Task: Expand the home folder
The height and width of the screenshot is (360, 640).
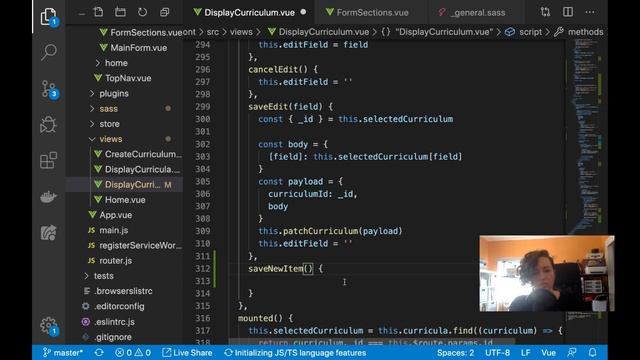Action: (x=116, y=63)
